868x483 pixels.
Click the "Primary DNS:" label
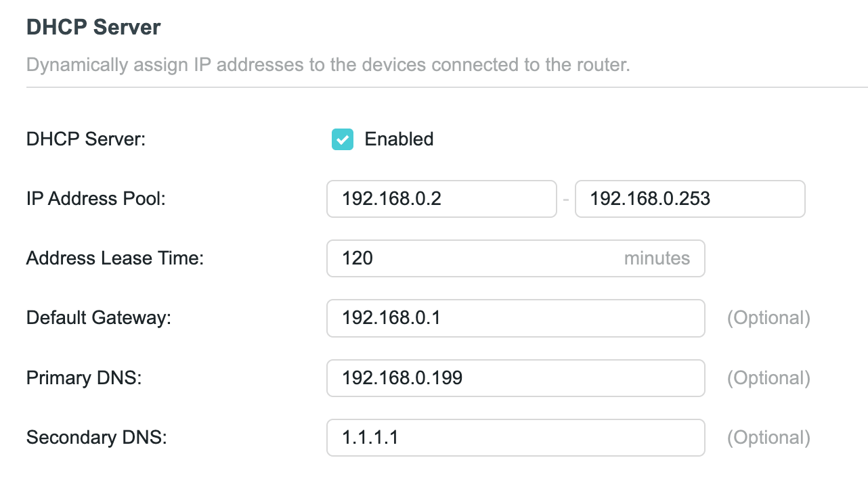click(84, 377)
